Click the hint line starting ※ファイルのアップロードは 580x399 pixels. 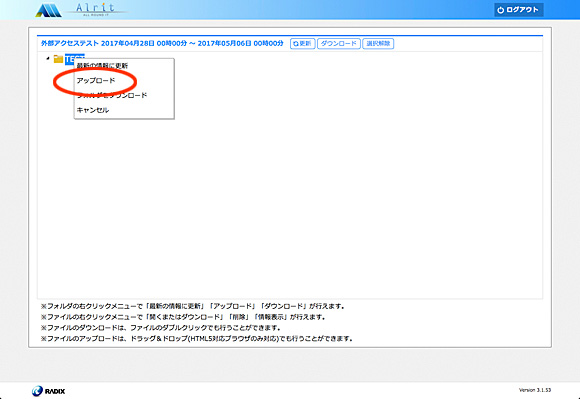pos(197,338)
